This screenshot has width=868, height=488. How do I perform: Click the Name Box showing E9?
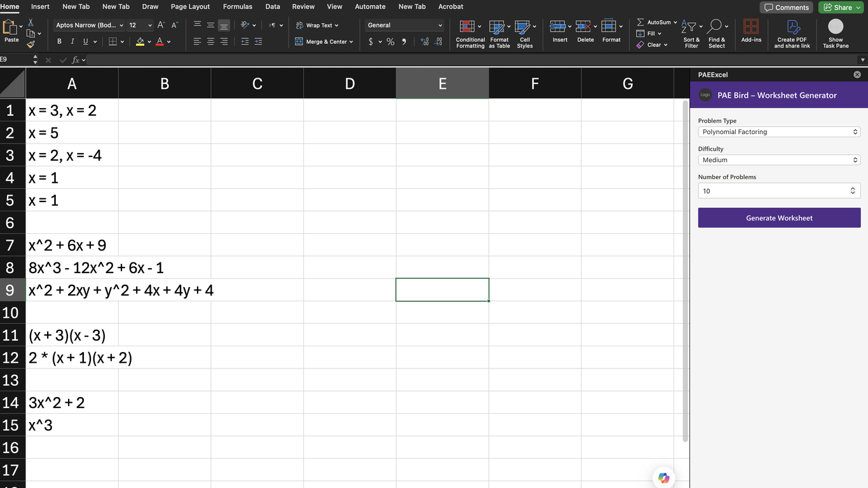click(x=16, y=60)
